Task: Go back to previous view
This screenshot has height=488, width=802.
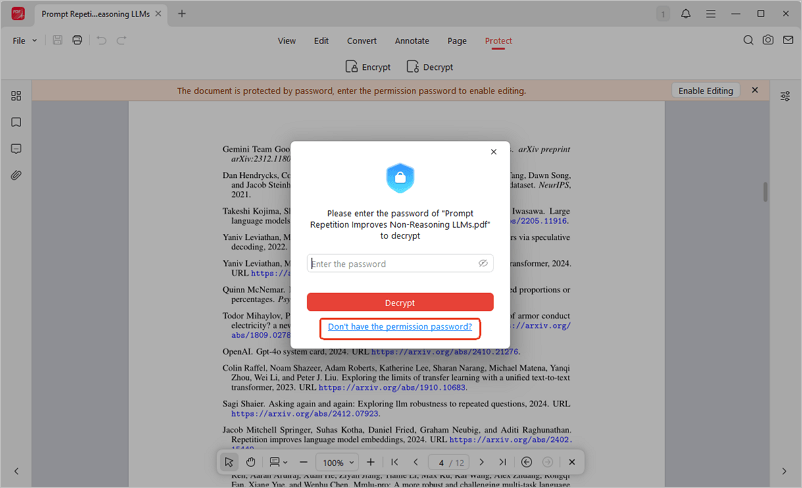Action: [526, 462]
